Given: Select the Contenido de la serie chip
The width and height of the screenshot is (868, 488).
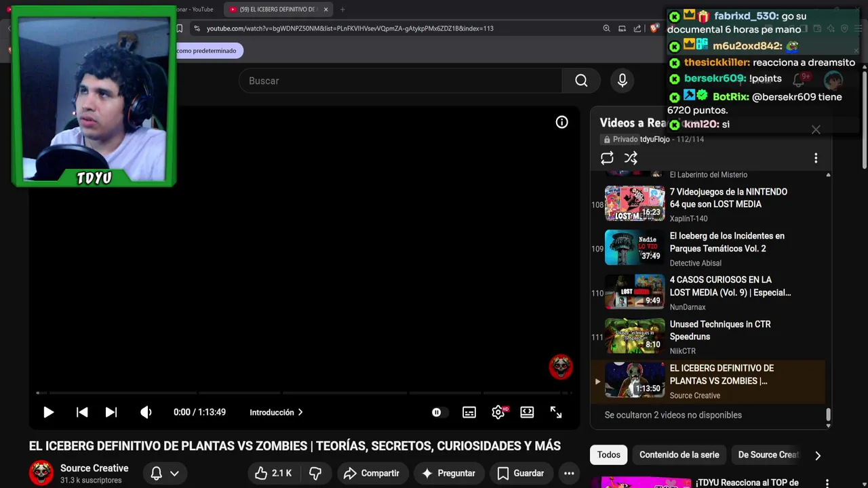Looking at the screenshot, I should point(679,455).
